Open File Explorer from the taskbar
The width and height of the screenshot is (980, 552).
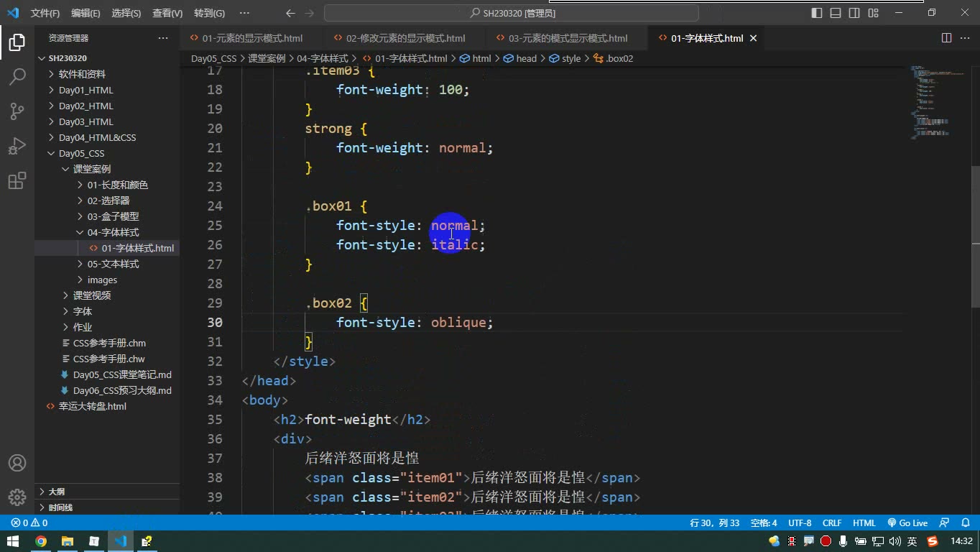coord(68,541)
